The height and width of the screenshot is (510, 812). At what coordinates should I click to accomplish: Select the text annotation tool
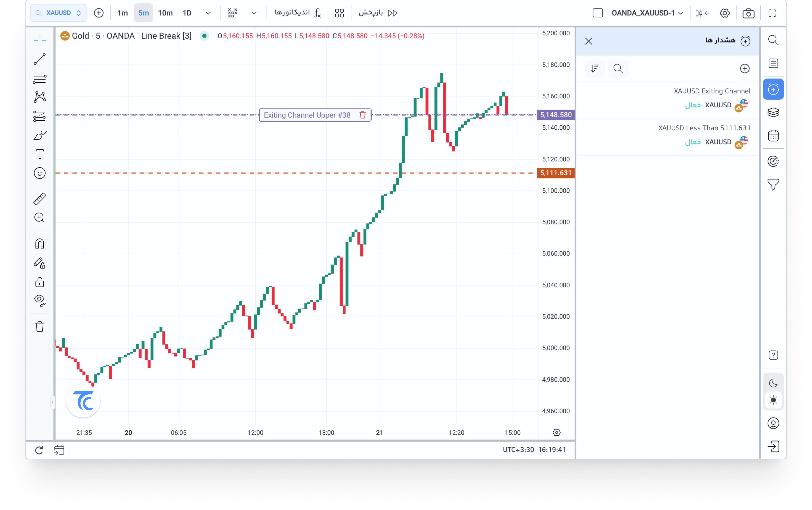tap(39, 154)
